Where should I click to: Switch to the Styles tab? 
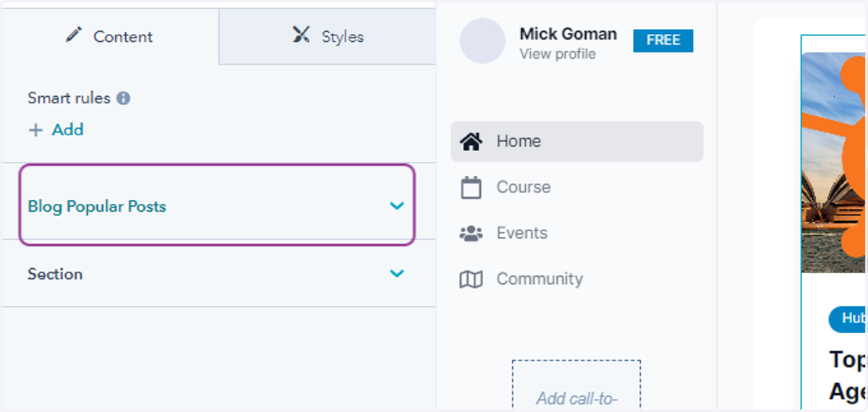(327, 36)
